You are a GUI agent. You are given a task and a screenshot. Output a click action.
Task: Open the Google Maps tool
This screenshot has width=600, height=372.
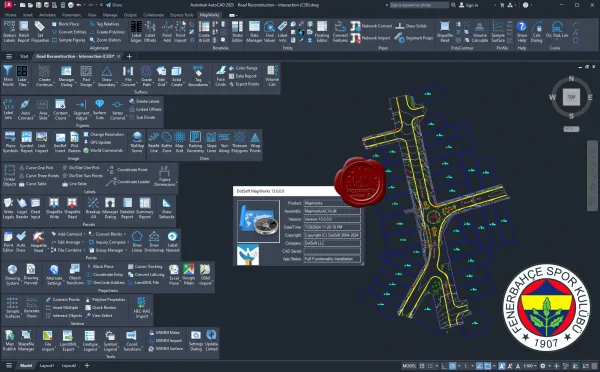189,274
